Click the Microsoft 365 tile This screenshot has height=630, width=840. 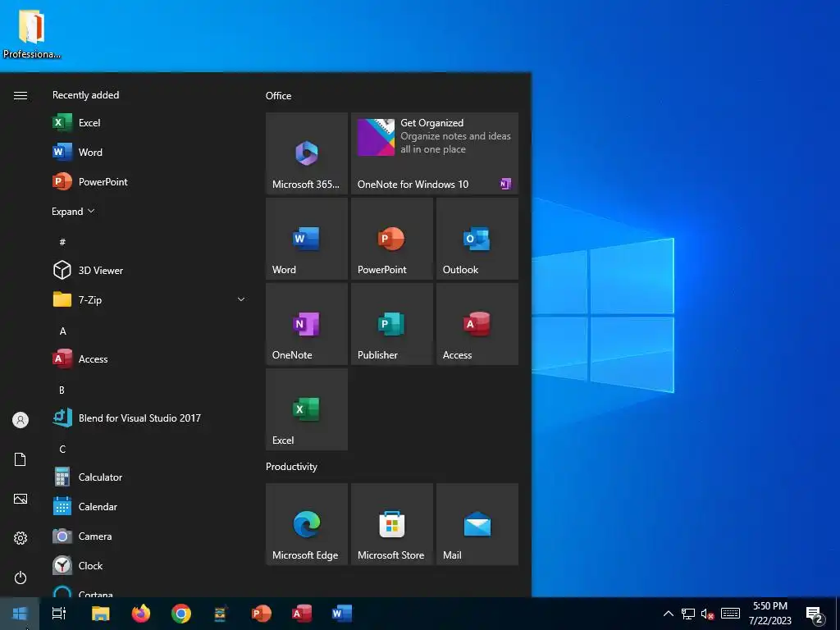click(307, 153)
